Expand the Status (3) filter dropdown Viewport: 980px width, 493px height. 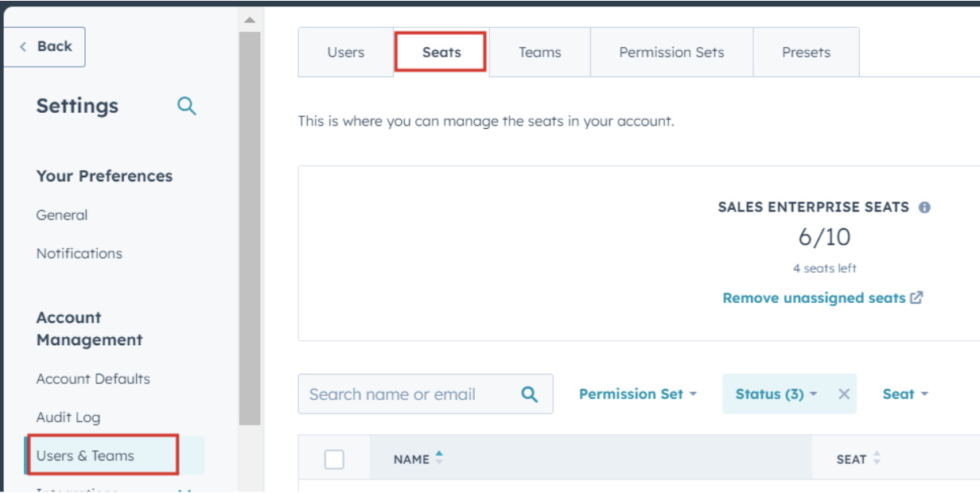776,394
